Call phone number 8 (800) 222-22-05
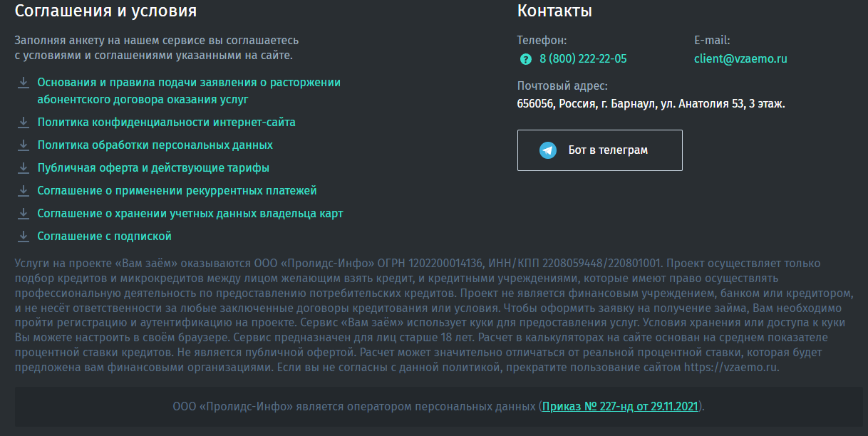 coord(583,59)
